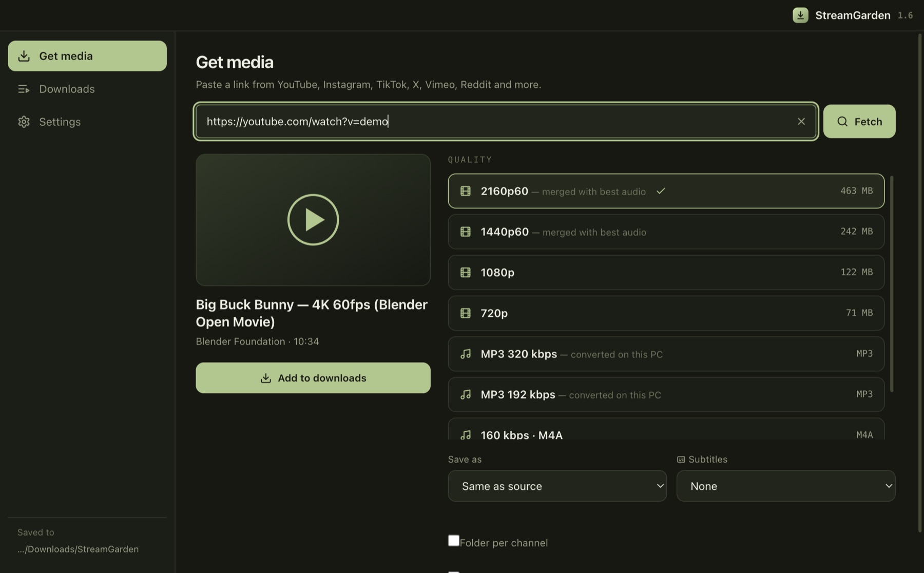Click the subtitles caption icon
This screenshot has height=573, width=924.
coord(681,460)
